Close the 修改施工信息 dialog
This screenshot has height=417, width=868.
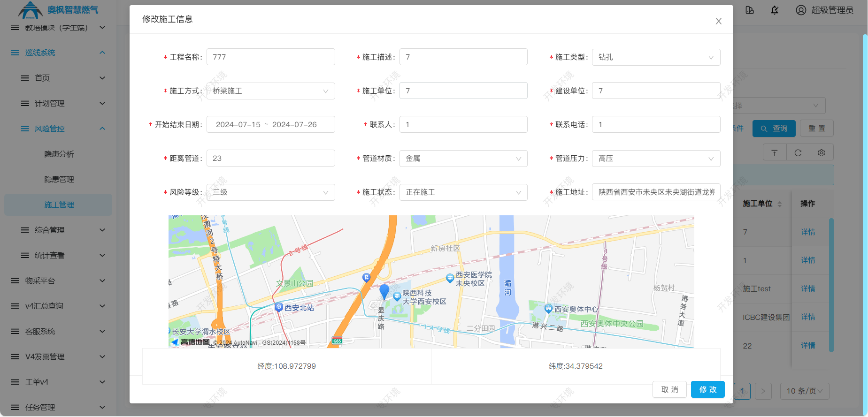(x=718, y=21)
